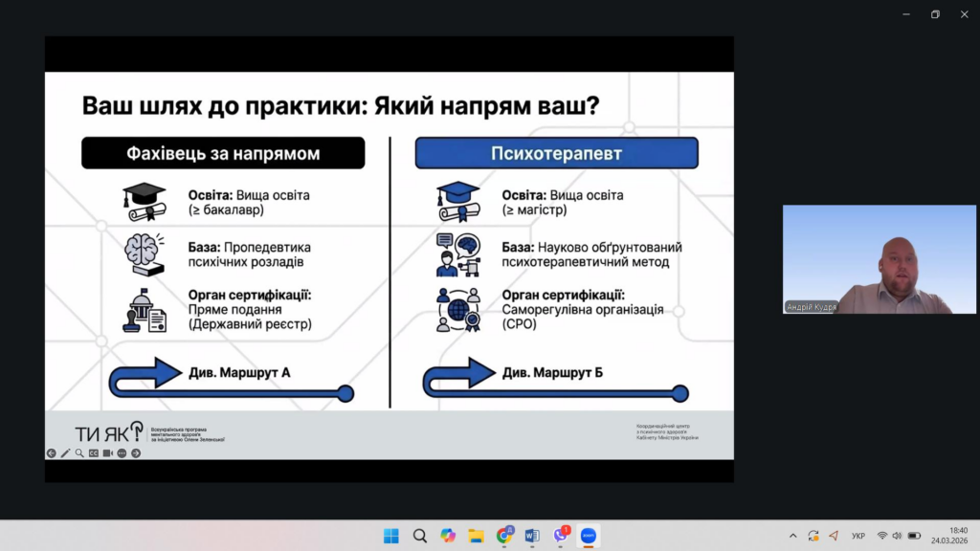Click the Zoom app taskbar icon
This screenshot has width=980, height=551.
(589, 536)
